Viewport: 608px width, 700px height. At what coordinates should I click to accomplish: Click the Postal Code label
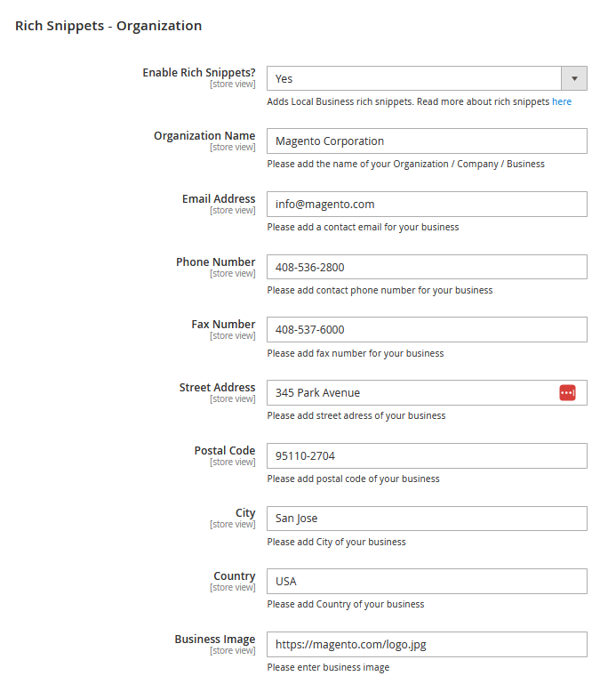click(x=225, y=450)
